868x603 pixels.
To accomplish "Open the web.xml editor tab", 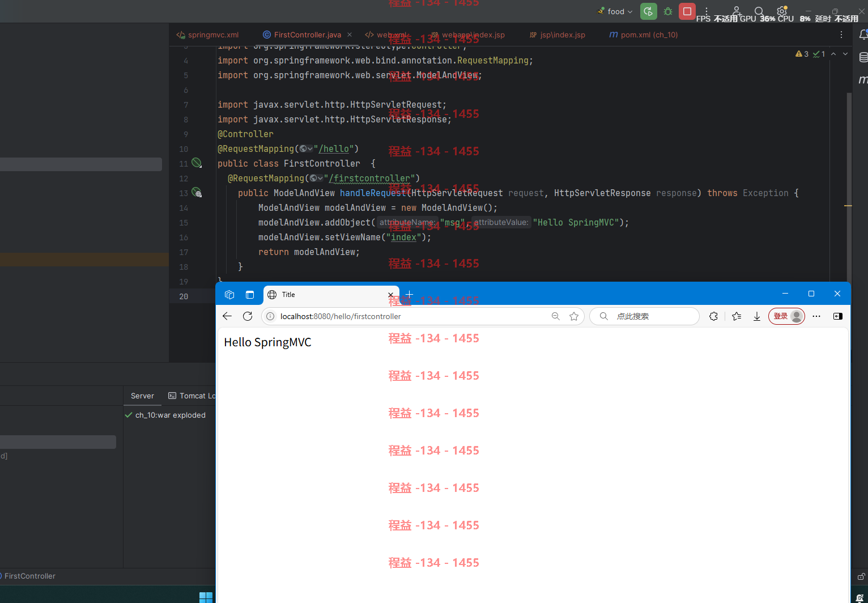I will 385,35.
